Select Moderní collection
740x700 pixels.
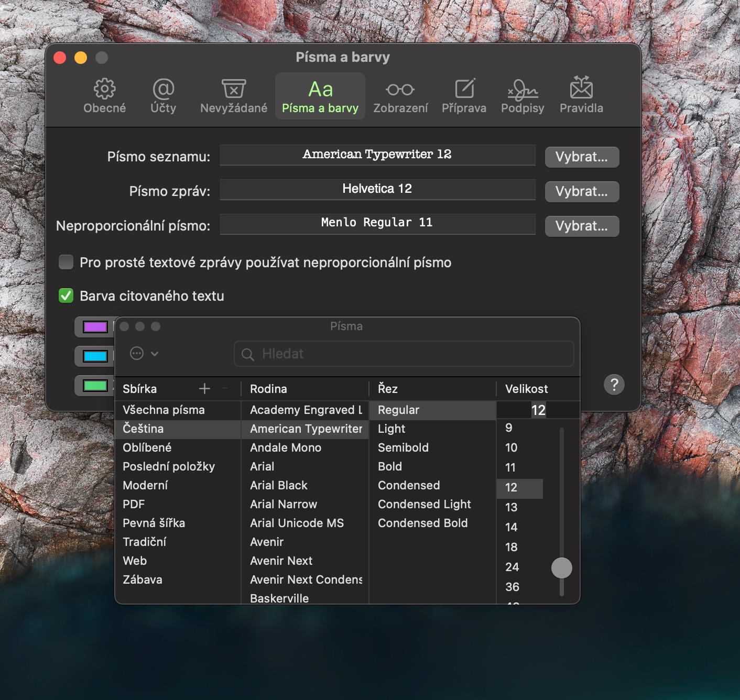point(178,485)
